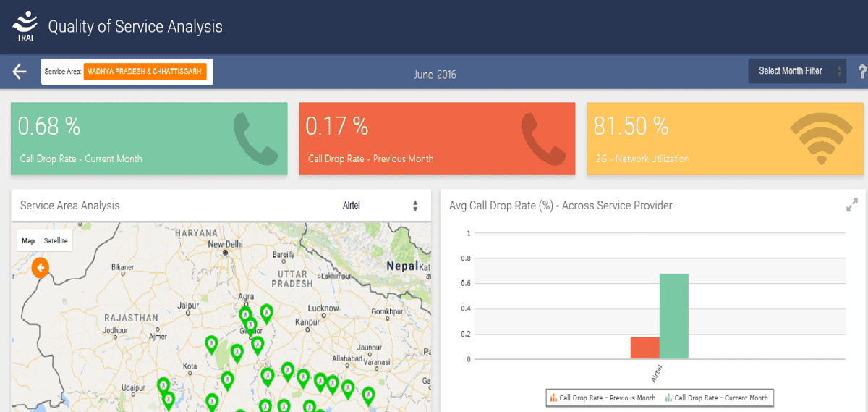
Task: Click the green phone icon on current month card
Action: pos(255,138)
